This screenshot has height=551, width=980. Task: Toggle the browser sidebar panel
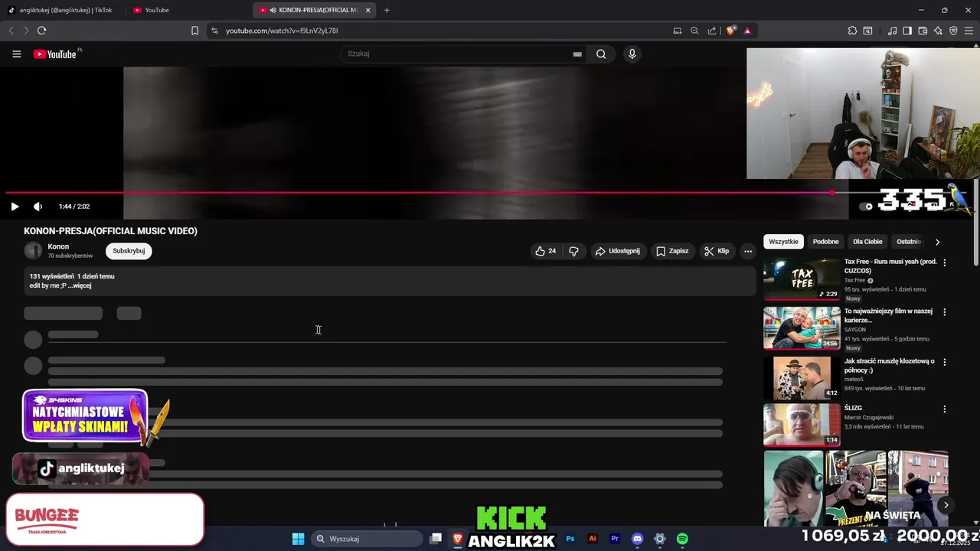907,31
